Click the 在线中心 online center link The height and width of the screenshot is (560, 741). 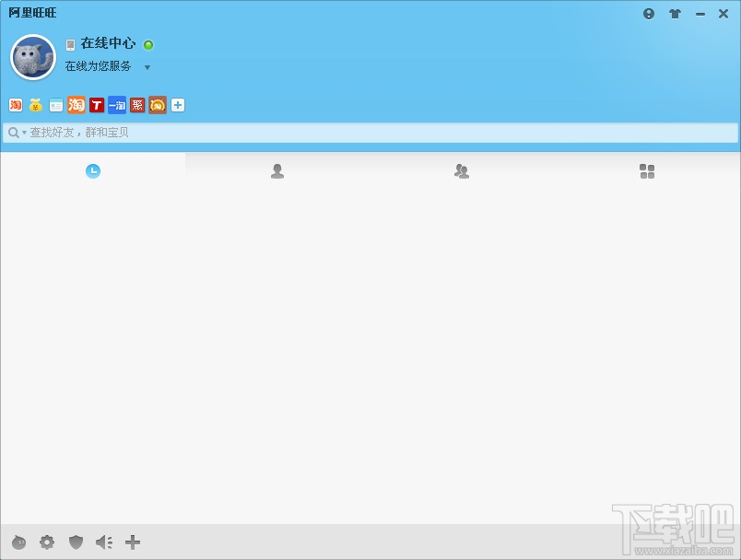[109, 43]
